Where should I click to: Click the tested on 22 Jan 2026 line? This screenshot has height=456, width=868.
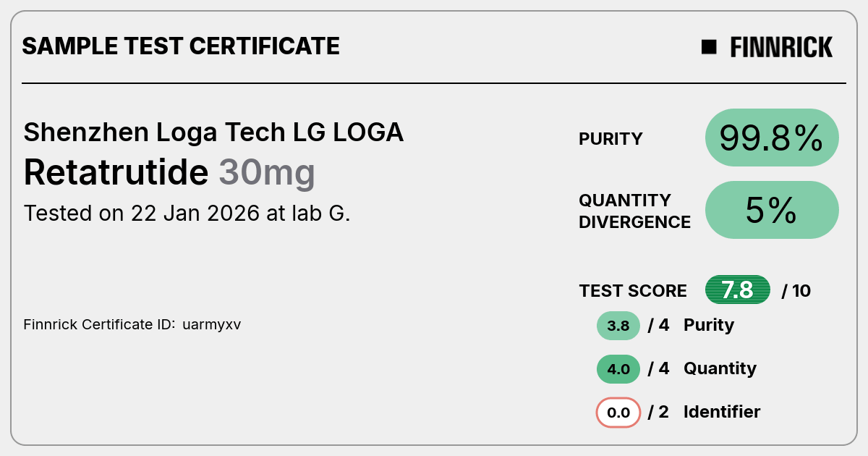coord(187,214)
